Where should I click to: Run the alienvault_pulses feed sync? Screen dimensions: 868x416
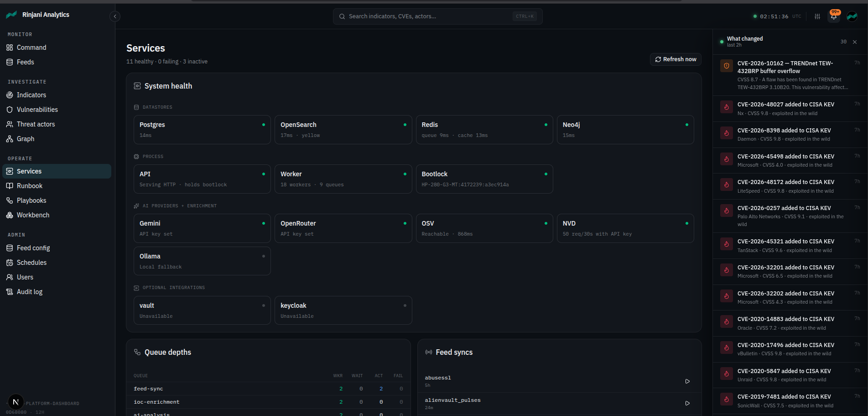(x=687, y=403)
